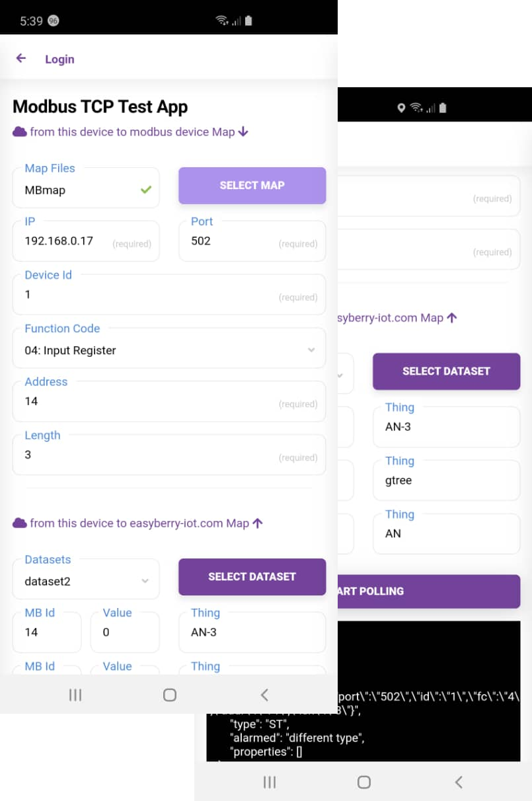Tap the down arrow after modbus device Map
Screen dimensions: 532x801
[x=243, y=132]
